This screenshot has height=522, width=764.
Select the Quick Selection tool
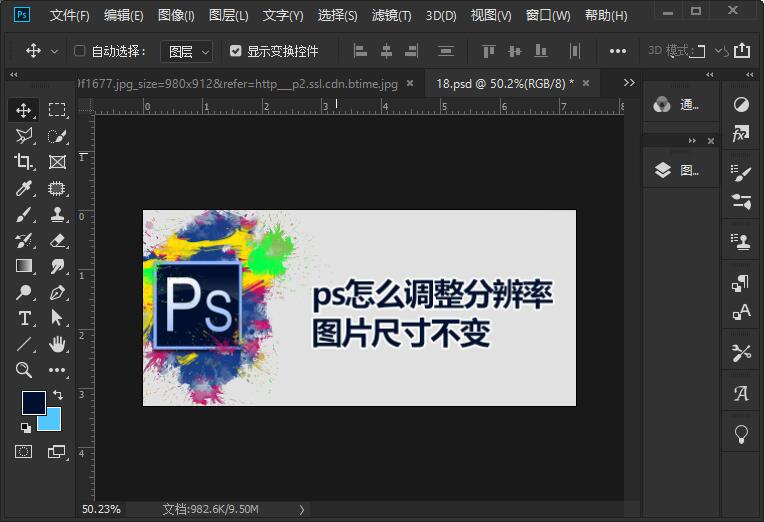coord(57,136)
